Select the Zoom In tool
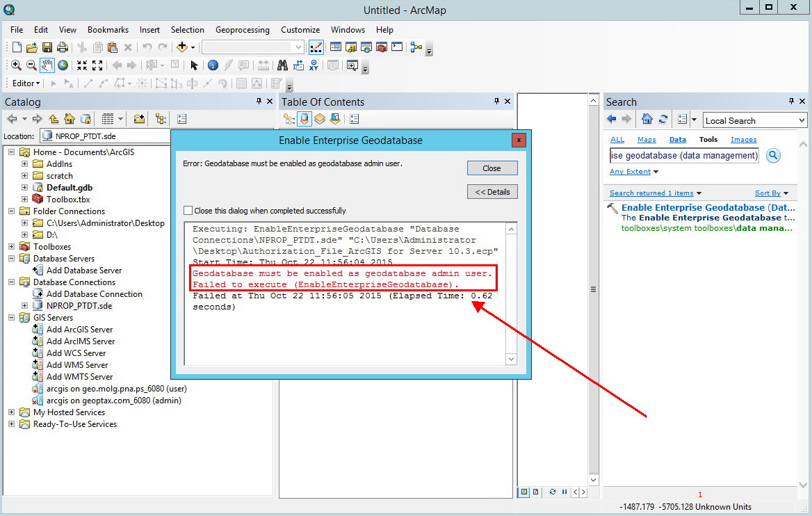This screenshot has height=516, width=812. (x=16, y=65)
